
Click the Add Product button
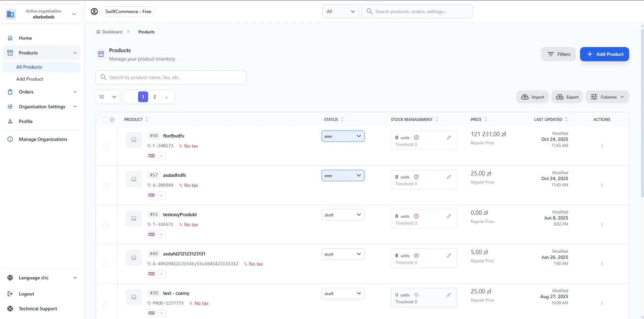click(604, 54)
